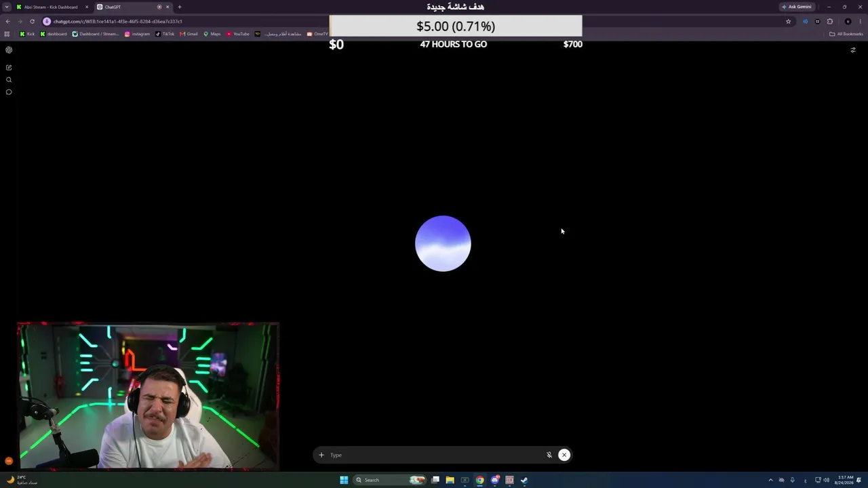
Task: Start a new chat via pencil icon
Action: click(9, 68)
